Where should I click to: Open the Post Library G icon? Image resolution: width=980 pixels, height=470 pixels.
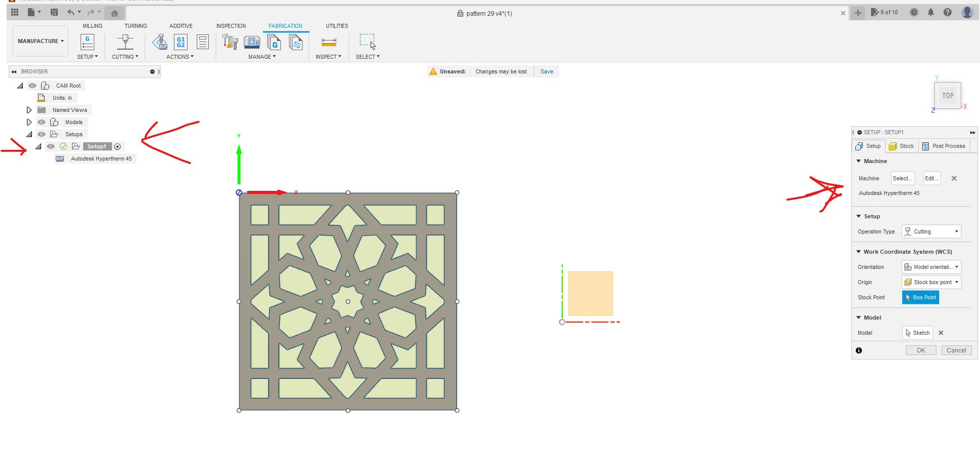tap(274, 42)
